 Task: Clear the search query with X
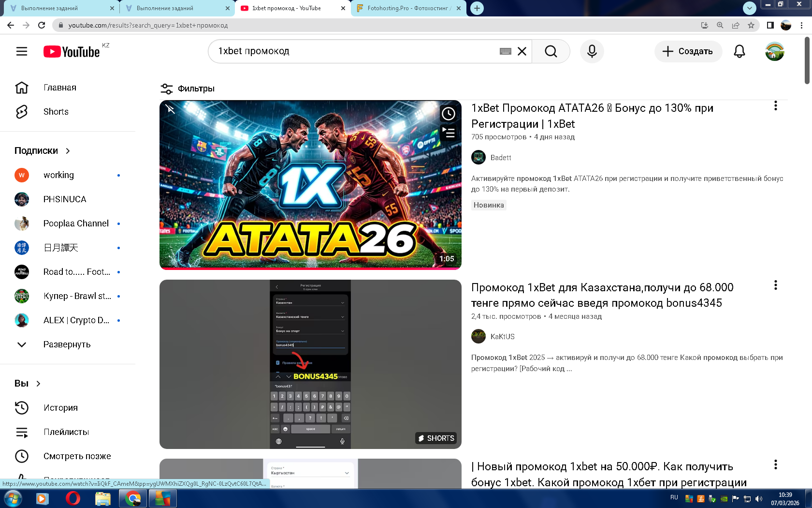pyautogui.click(x=522, y=51)
